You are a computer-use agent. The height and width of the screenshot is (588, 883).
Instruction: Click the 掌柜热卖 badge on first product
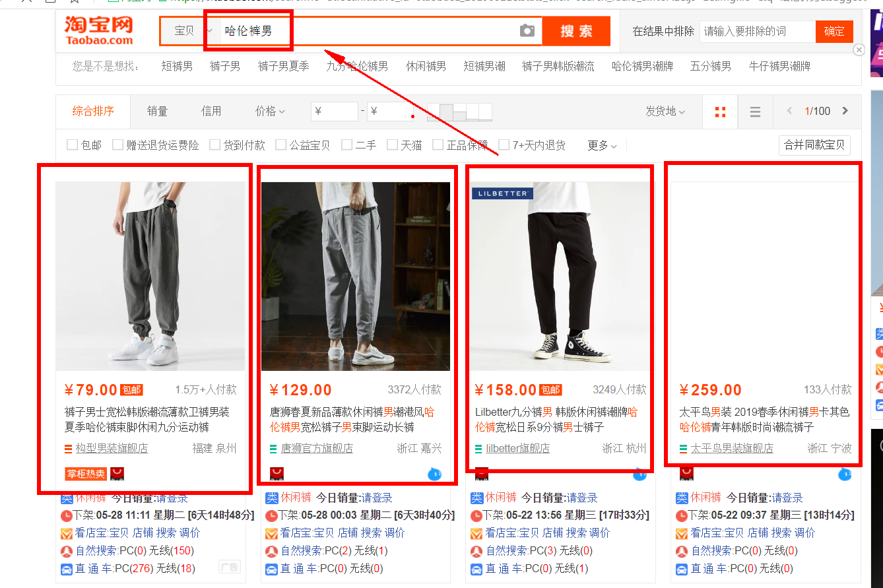[86, 474]
